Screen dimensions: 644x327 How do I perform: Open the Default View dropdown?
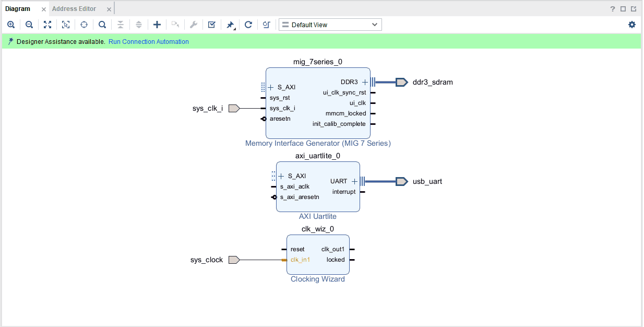[330, 25]
